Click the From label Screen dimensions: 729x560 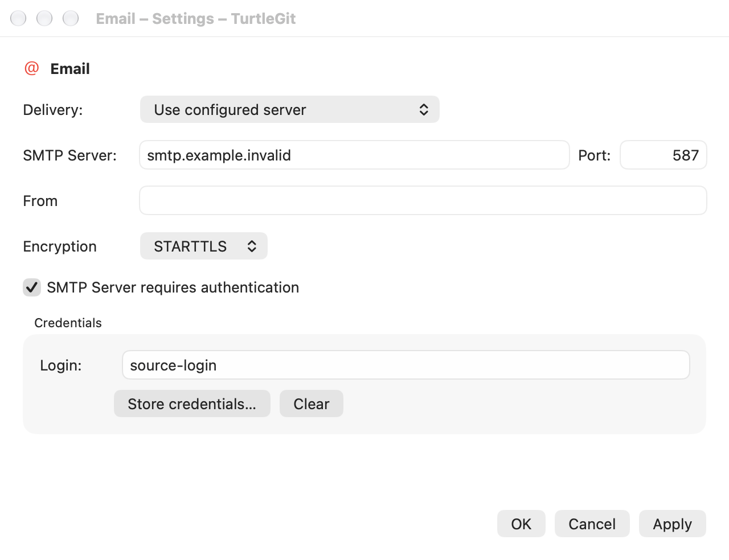click(x=40, y=201)
